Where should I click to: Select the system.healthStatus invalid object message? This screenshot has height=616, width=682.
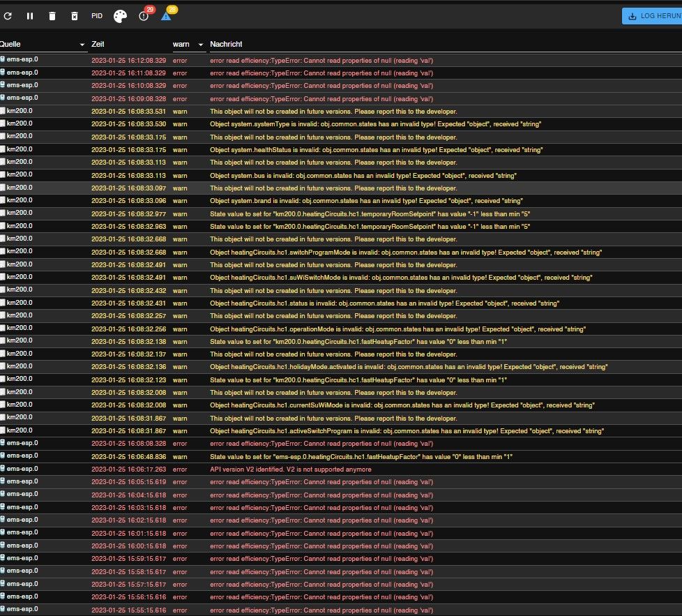tap(377, 150)
